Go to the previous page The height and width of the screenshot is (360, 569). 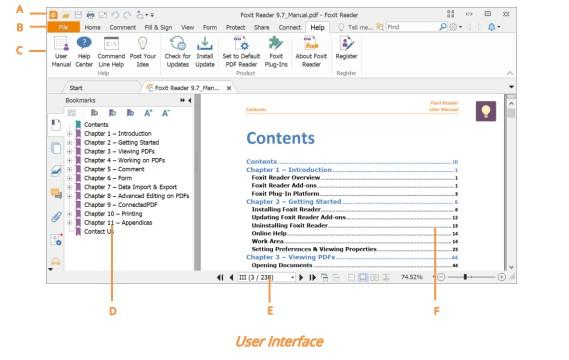(x=232, y=278)
